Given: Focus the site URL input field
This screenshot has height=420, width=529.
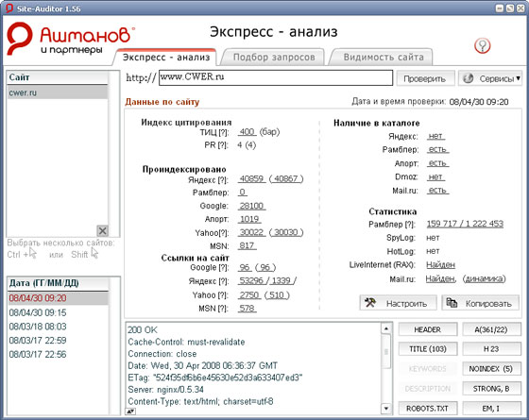Looking at the screenshot, I should (276, 77).
